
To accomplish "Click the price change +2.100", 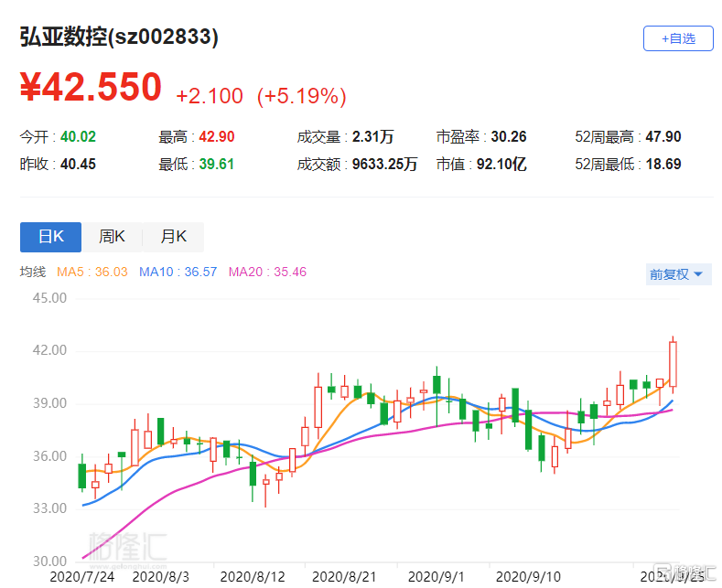I will point(210,96).
